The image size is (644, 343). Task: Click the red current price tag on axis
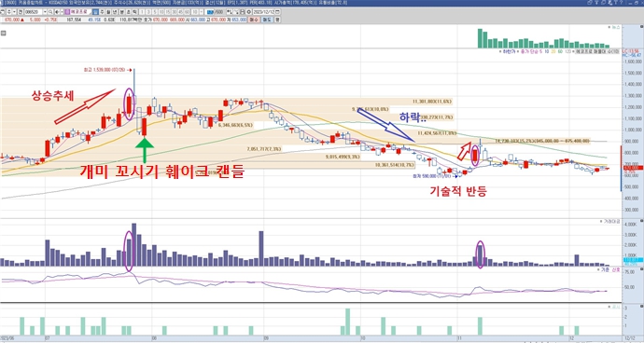coord(633,168)
